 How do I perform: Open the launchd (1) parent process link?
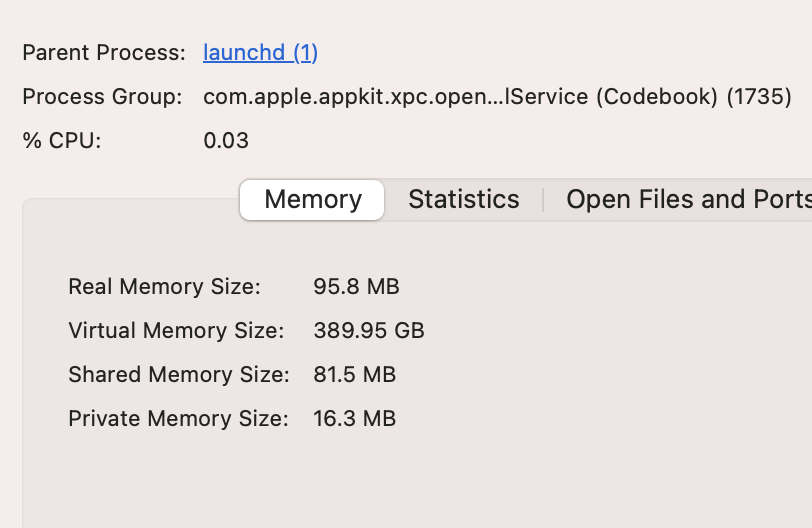[x=260, y=53]
